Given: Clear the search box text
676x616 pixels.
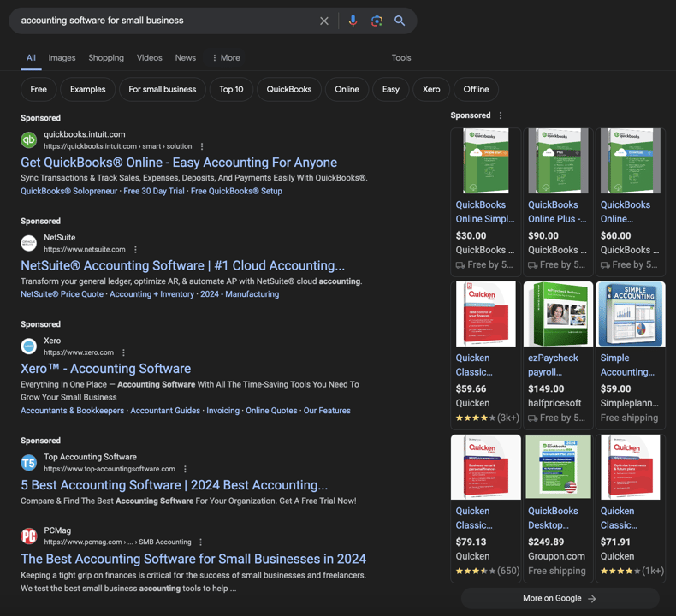Looking at the screenshot, I should (x=323, y=21).
